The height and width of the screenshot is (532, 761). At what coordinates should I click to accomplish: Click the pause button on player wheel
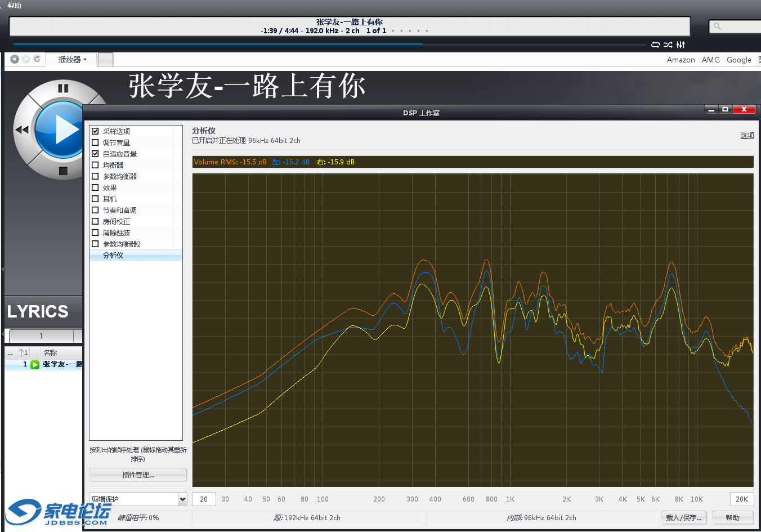pyautogui.click(x=63, y=88)
